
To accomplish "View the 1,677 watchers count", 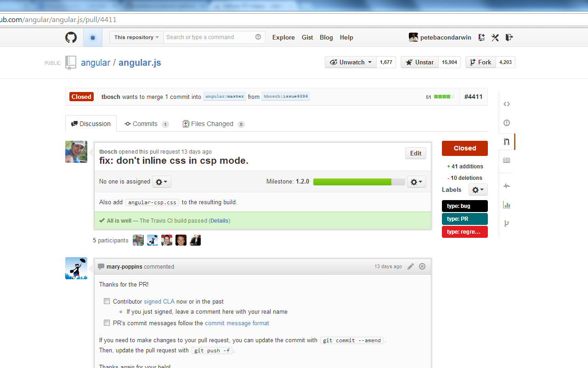I will pyautogui.click(x=386, y=62).
